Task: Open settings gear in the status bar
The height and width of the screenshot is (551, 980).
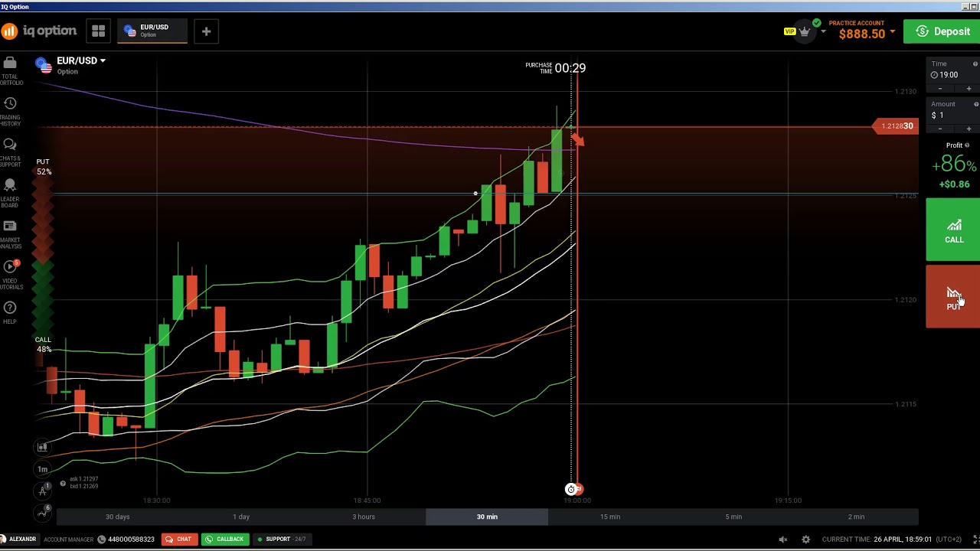Action: click(x=805, y=540)
